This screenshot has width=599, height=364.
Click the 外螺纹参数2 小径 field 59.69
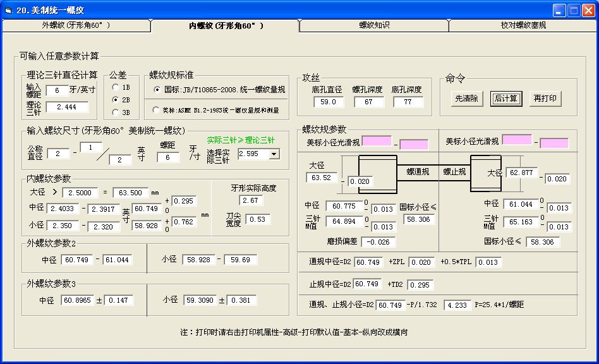click(240, 260)
